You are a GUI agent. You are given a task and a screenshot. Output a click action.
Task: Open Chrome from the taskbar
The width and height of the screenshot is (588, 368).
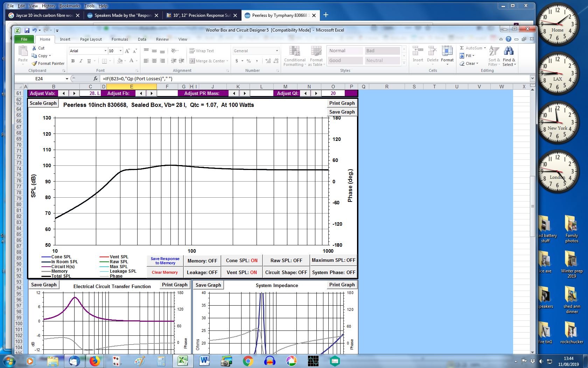pos(248,361)
